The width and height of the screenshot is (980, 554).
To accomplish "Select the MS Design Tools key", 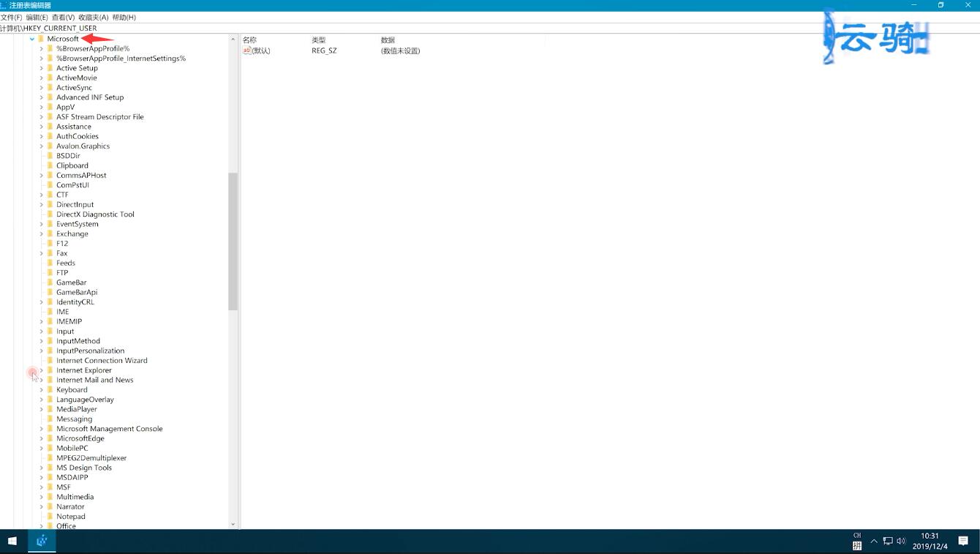I will click(x=84, y=468).
